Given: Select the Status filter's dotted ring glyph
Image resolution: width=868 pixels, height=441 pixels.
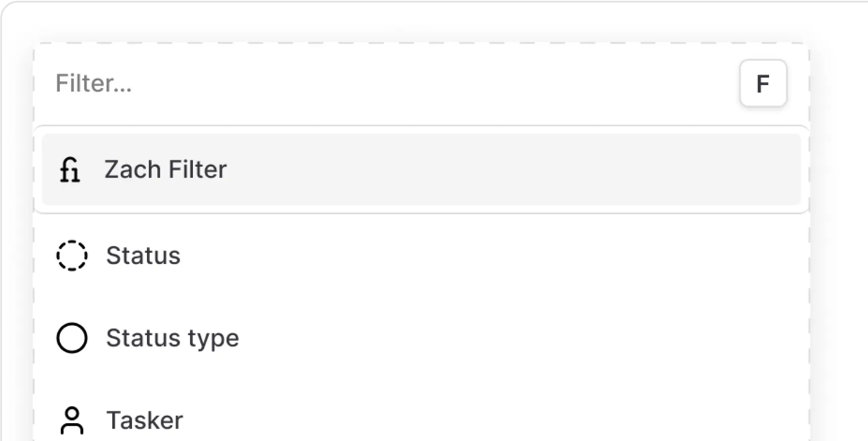Looking at the screenshot, I should 72,256.
